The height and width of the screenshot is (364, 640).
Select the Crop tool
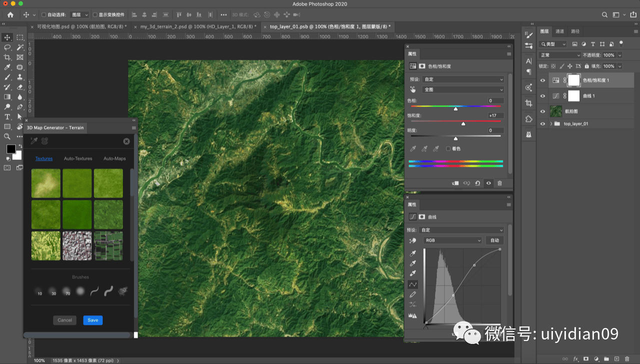(x=7, y=57)
